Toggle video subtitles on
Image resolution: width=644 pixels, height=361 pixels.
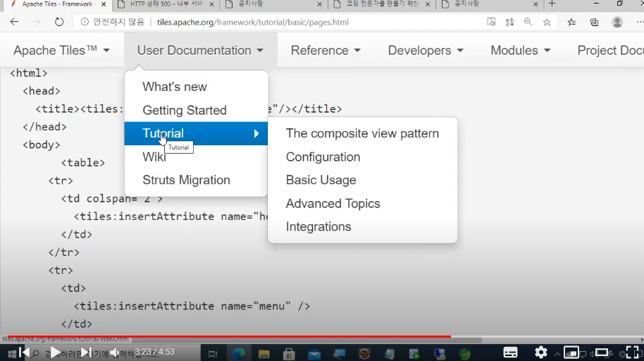(x=510, y=353)
